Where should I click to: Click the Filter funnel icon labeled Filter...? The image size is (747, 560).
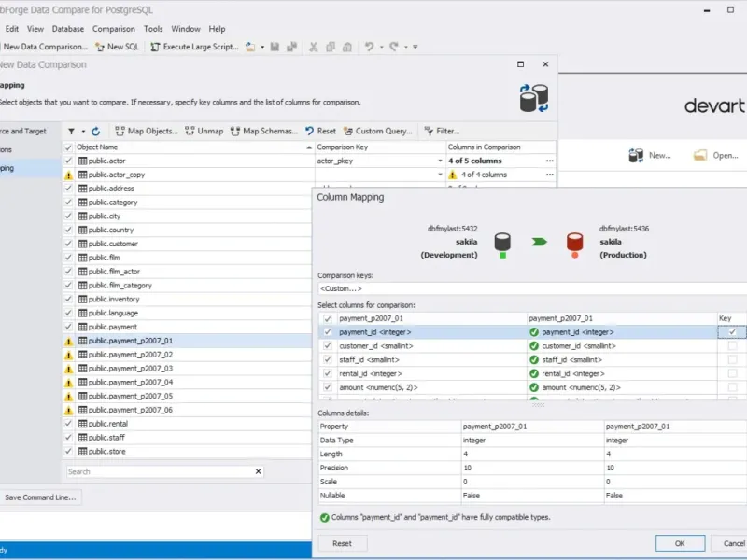[x=429, y=132]
